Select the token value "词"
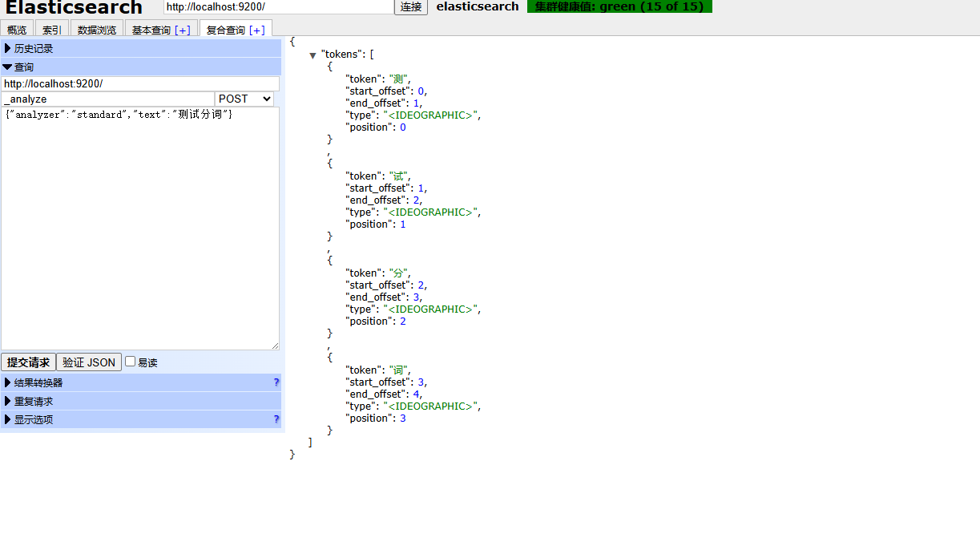 coord(398,370)
